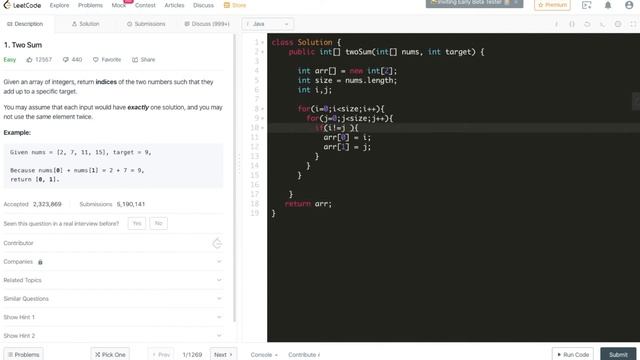Open the notifications bell
This screenshot has height=360, width=640.
click(608, 5)
